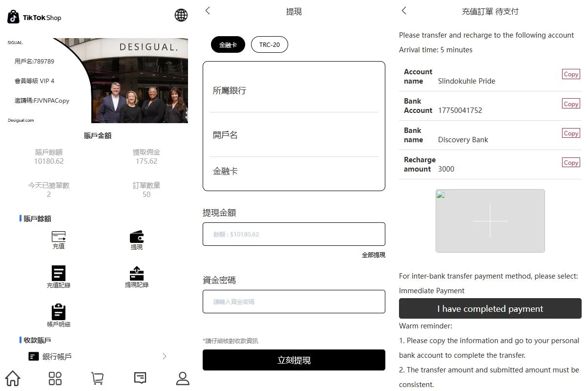Switch to the TRC-20 option
This screenshot has width=588, height=391.
point(270,44)
